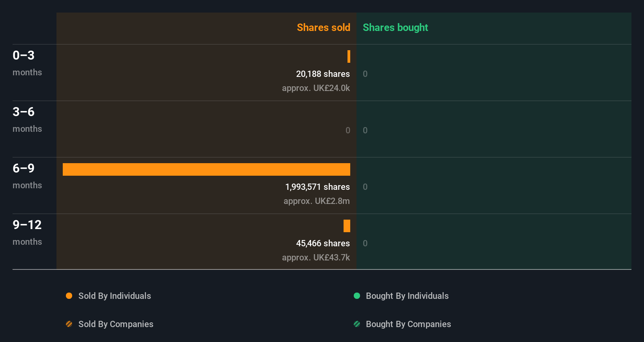The image size is (644, 342).
Task: Click 'approx. UK£2.8m' text
Action: pos(317,201)
